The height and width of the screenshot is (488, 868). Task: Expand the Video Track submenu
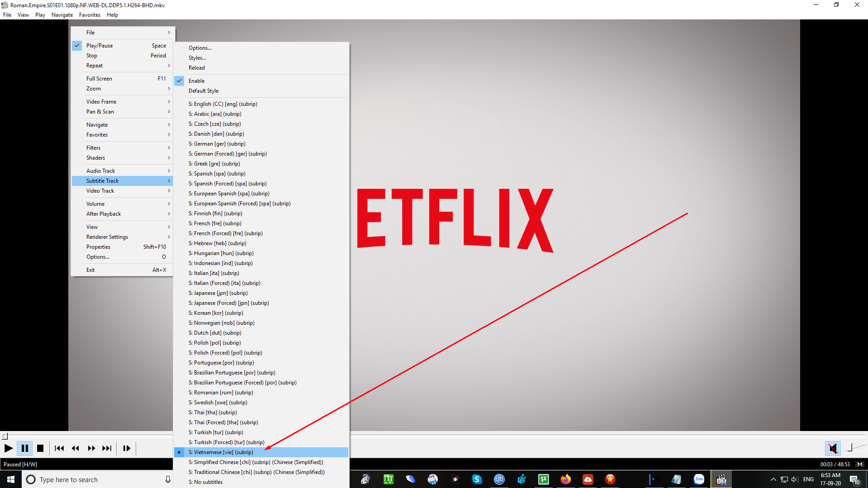[123, 191]
